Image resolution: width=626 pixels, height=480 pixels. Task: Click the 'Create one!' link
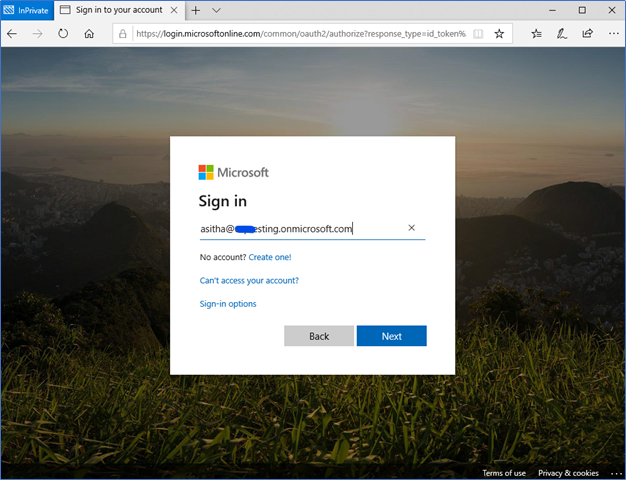coord(270,257)
